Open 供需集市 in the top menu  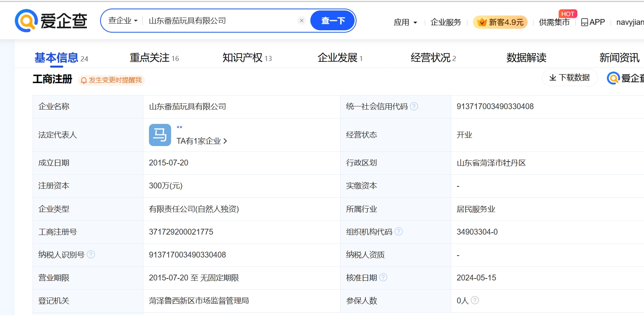(554, 22)
